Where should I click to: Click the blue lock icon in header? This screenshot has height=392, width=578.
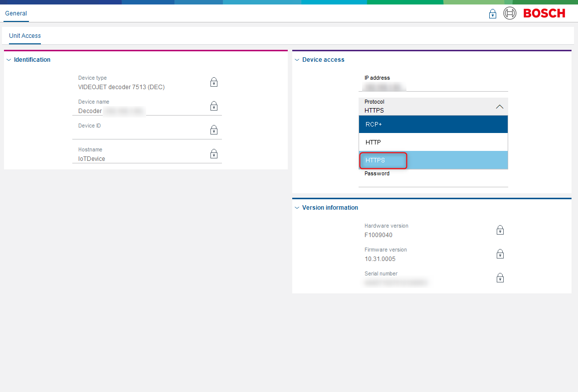coord(492,14)
